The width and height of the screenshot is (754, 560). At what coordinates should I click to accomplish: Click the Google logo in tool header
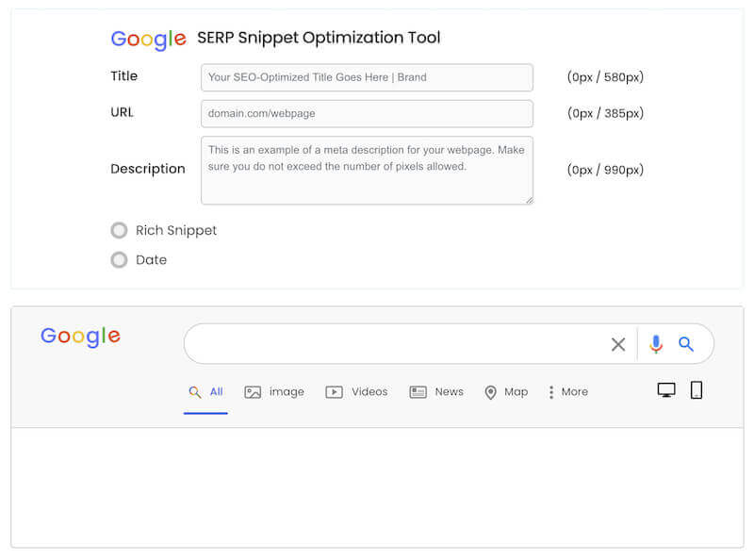[x=148, y=39]
